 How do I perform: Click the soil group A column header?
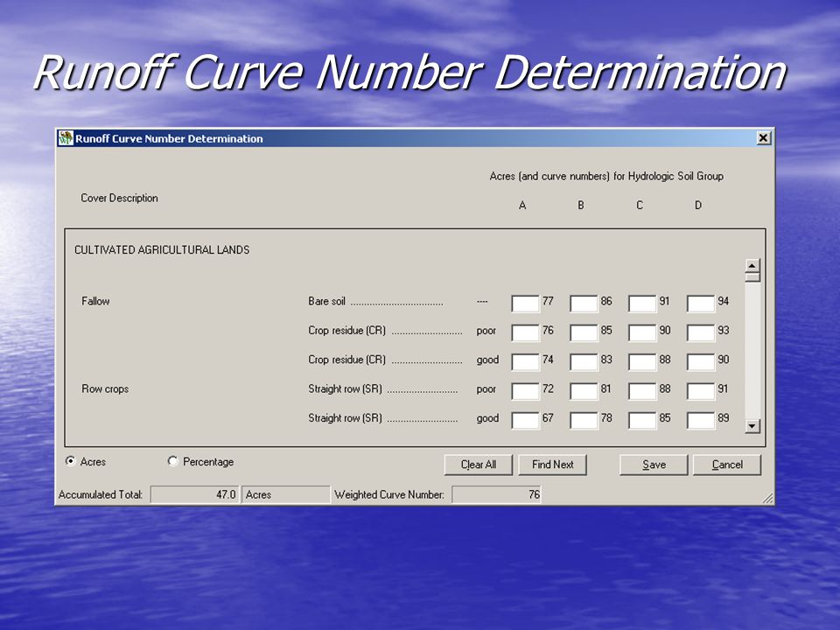tap(522, 205)
